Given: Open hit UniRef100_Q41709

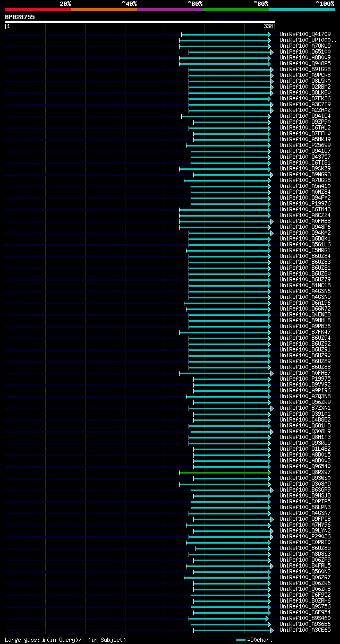Looking at the screenshot, I should (x=305, y=35).
